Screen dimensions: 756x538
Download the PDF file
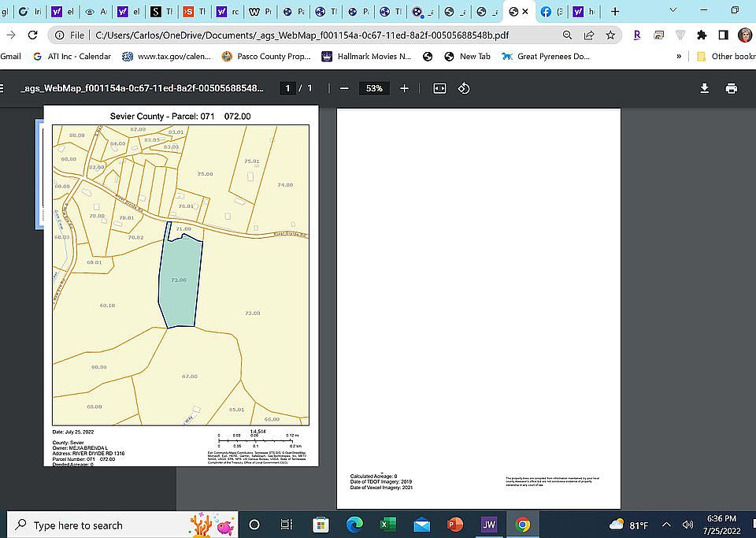705,88
